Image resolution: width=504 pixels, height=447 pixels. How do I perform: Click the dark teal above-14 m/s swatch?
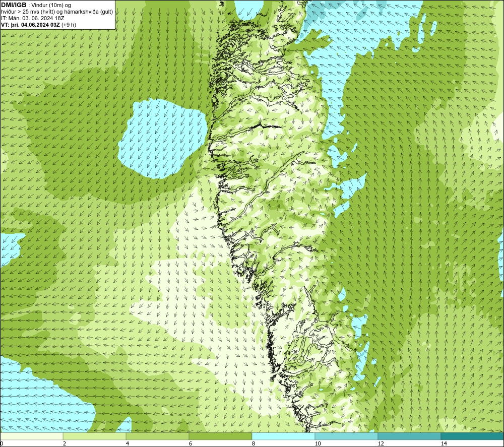(473, 436)
